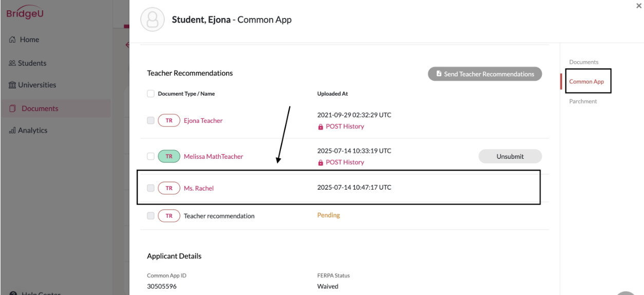Check the Ms. Rachel row checkbox
Image resolution: width=644 pixels, height=295 pixels.
coord(150,188)
